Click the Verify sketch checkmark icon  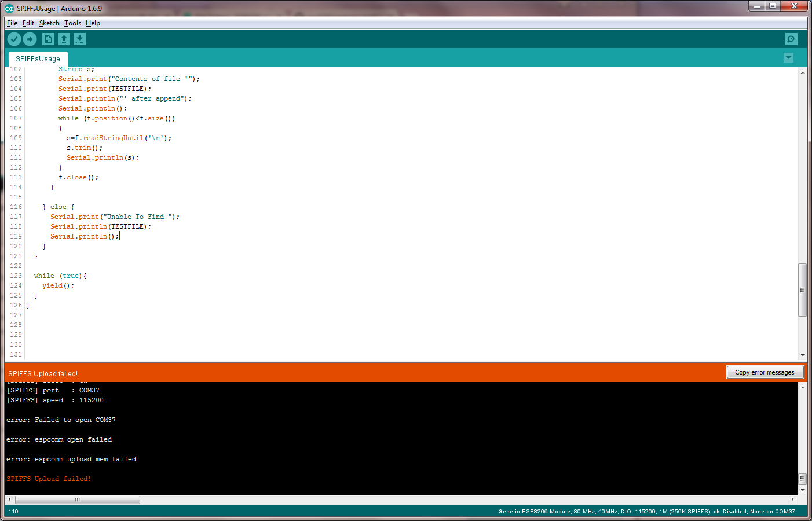14,39
